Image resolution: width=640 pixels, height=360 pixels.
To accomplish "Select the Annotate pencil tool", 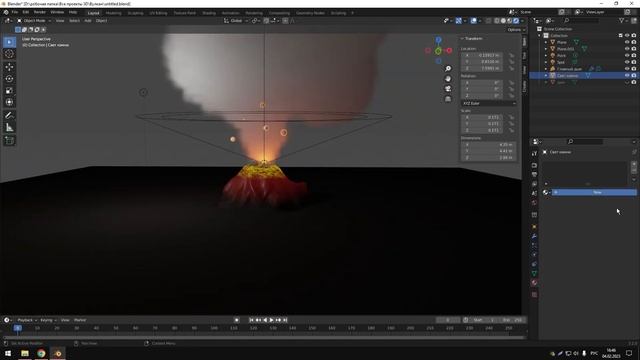I will coord(9,116).
